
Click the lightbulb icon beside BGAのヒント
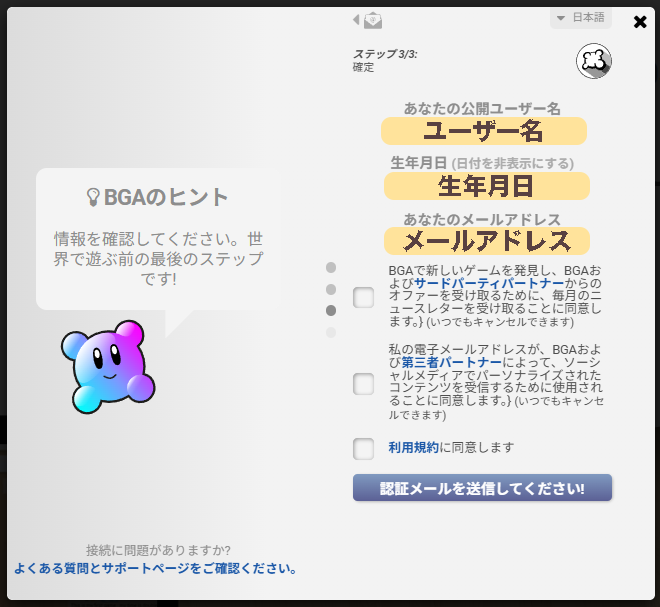click(94, 197)
